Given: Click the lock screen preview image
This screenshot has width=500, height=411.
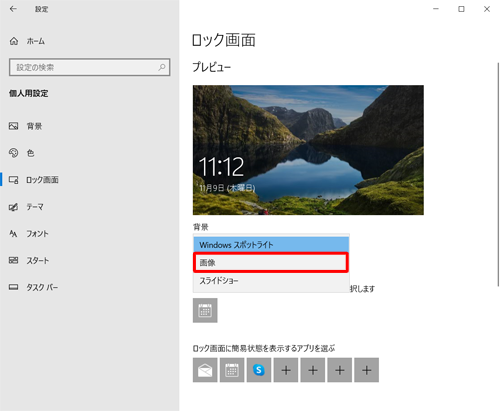Looking at the screenshot, I should coord(308,150).
